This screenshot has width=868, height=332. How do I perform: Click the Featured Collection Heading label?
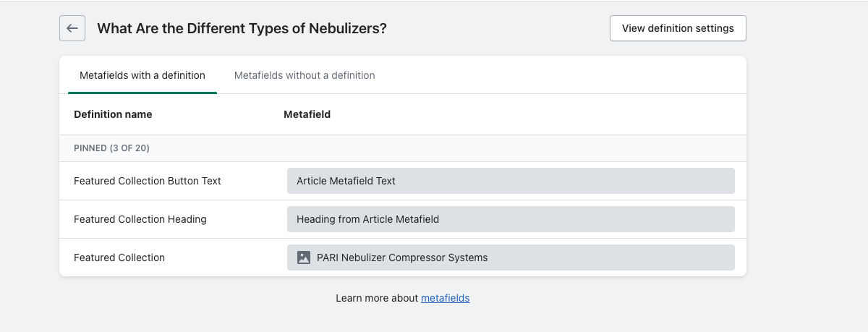pos(140,219)
